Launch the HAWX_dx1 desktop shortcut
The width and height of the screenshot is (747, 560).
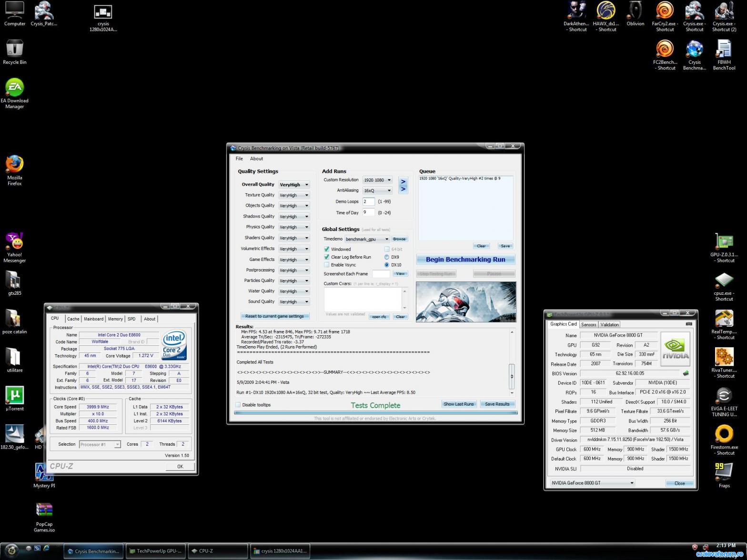pyautogui.click(x=606, y=17)
